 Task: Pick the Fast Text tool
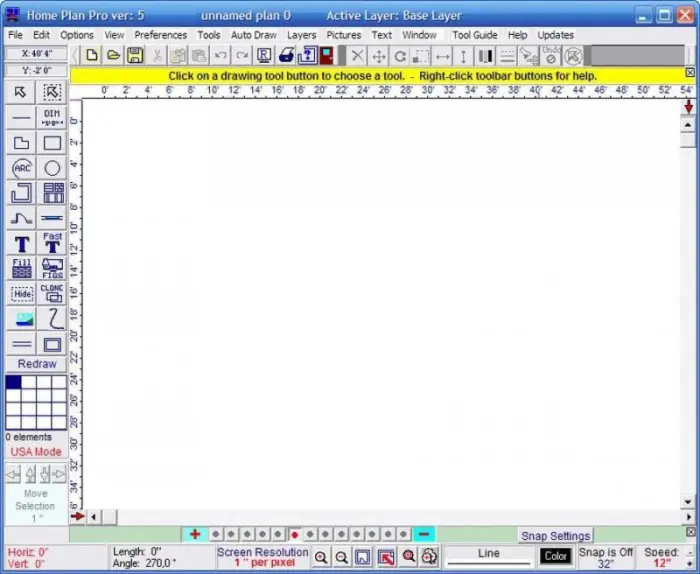[x=52, y=243]
